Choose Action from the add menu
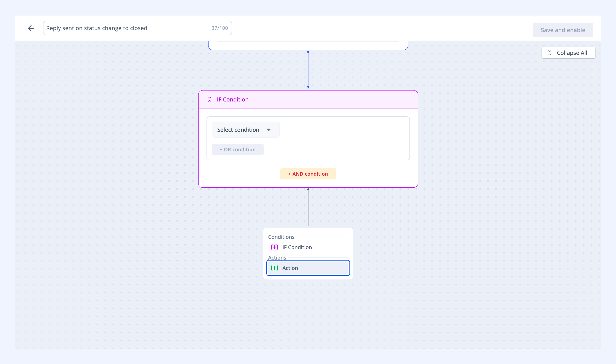The image size is (616, 364). (308, 268)
